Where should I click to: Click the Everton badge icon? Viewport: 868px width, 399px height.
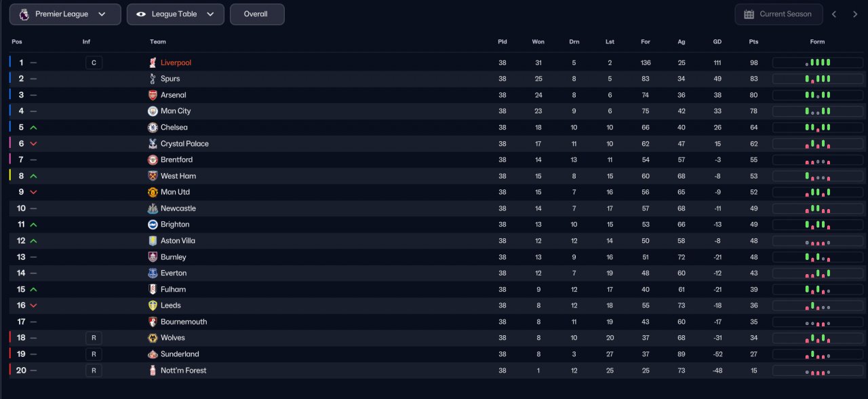point(153,273)
